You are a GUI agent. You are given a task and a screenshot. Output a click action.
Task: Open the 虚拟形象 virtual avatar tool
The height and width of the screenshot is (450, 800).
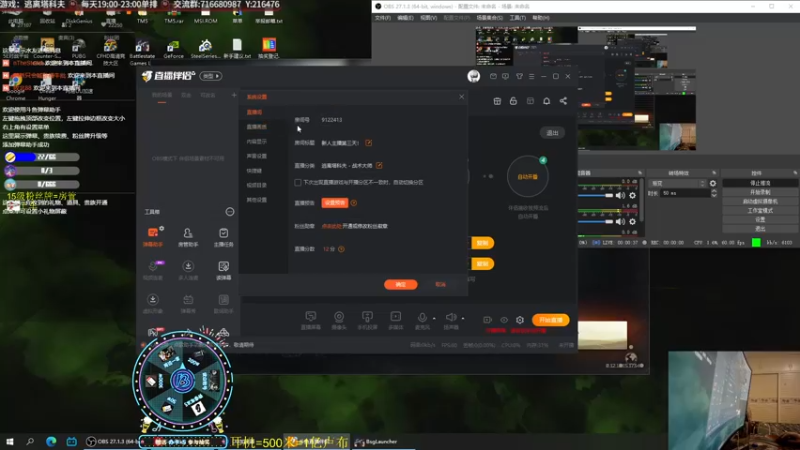tap(153, 303)
